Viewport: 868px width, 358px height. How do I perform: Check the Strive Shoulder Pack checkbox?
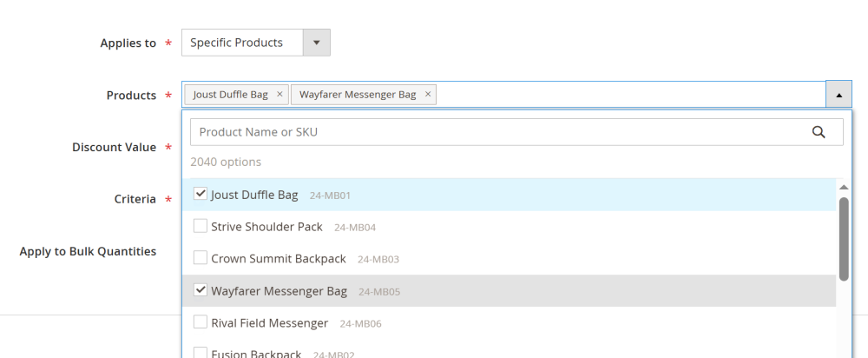[201, 226]
